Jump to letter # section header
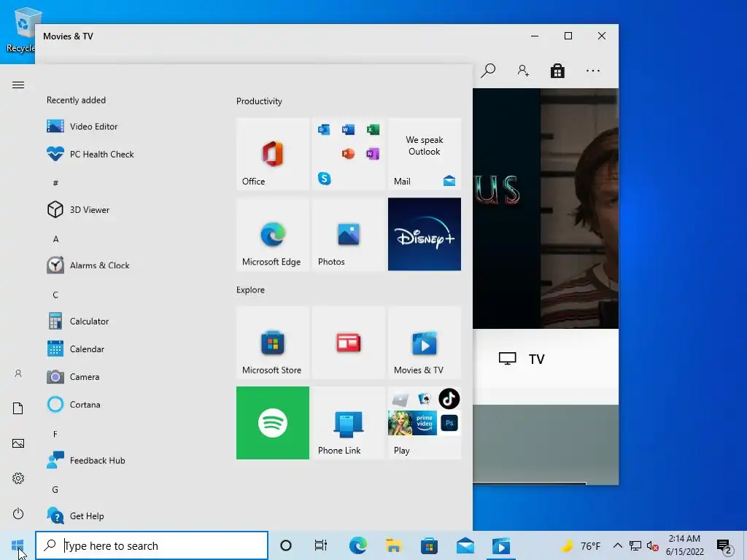Screen dimensions: 747x560 55,183
